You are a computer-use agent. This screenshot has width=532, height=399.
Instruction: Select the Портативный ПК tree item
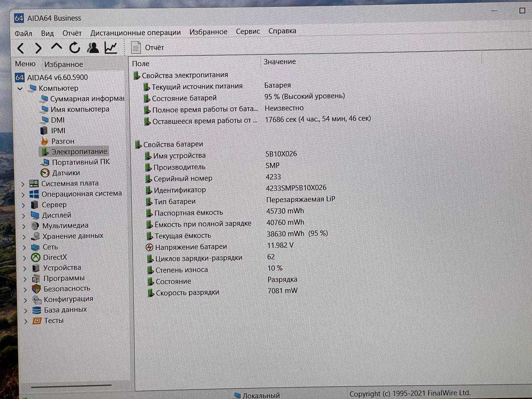click(x=75, y=162)
